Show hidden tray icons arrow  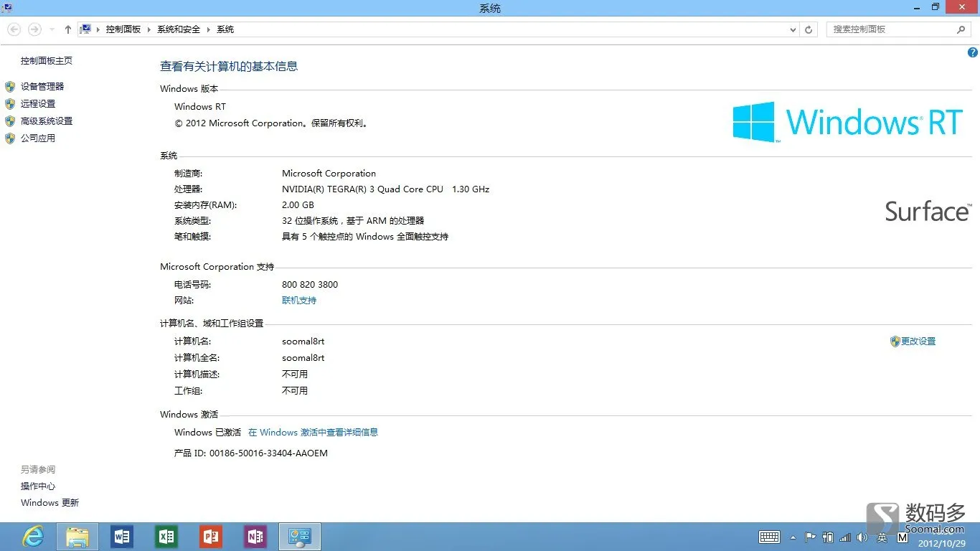[793, 537]
